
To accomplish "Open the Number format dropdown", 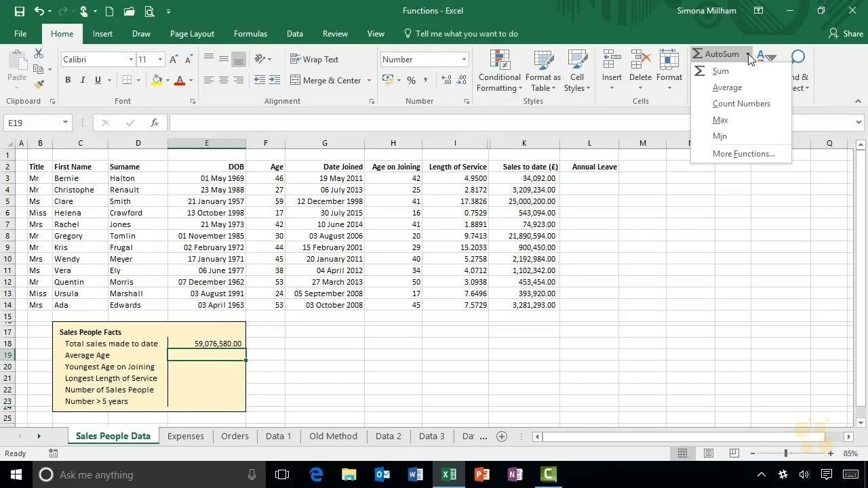I will tap(464, 60).
